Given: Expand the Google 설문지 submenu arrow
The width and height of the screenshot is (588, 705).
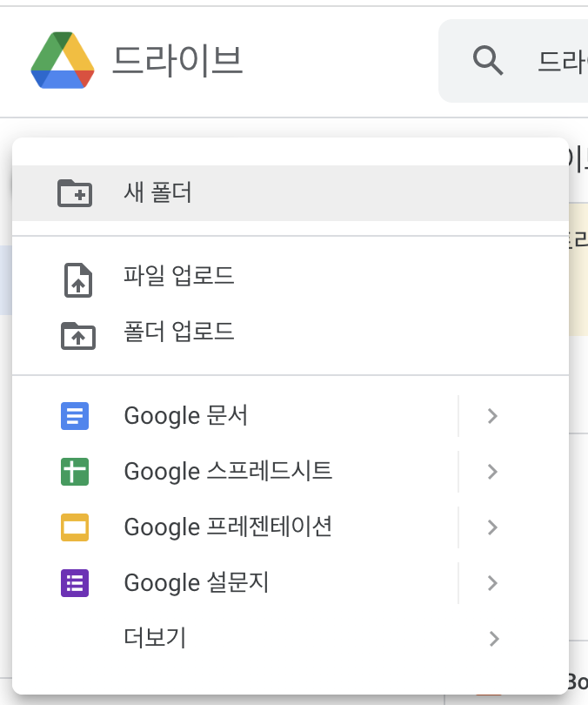Looking at the screenshot, I should pyautogui.click(x=493, y=583).
